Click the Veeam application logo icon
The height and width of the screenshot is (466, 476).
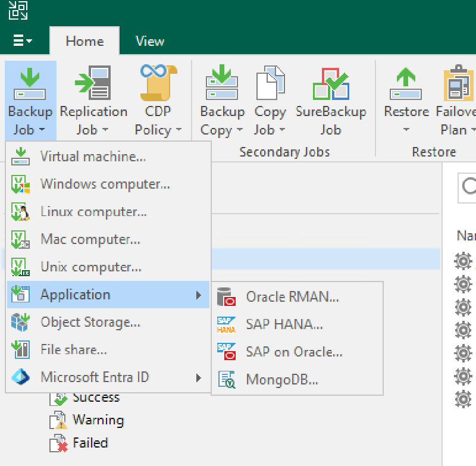[18, 10]
